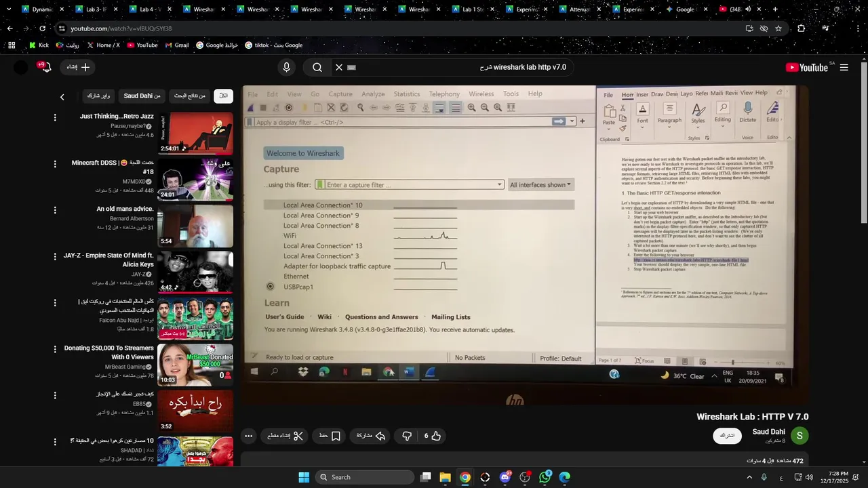This screenshot has height=488, width=868.
Task: Select the 'واير شارك' filter chip
Action: tap(98, 96)
